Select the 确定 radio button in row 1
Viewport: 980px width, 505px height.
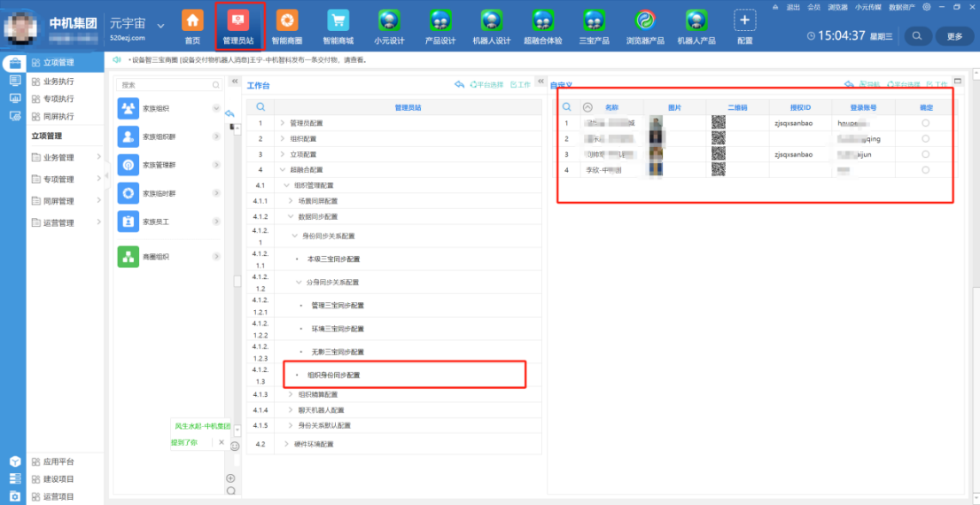[926, 123]
